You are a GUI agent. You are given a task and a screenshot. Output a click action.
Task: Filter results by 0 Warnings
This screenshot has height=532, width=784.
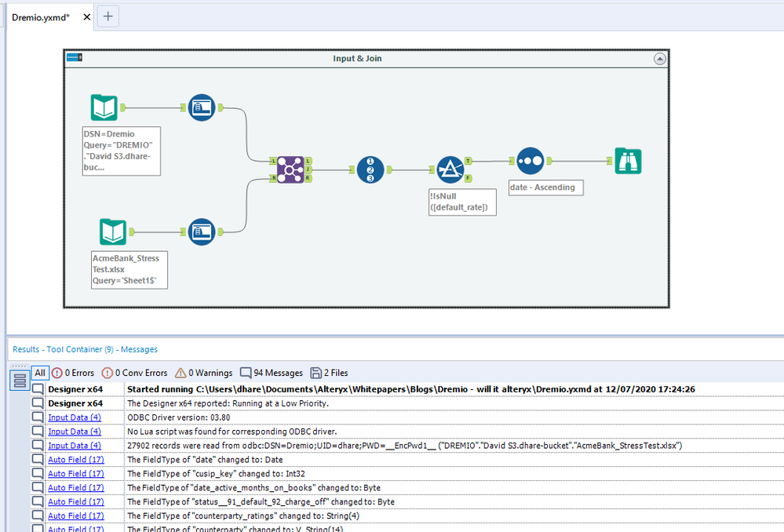click(203, 373)
